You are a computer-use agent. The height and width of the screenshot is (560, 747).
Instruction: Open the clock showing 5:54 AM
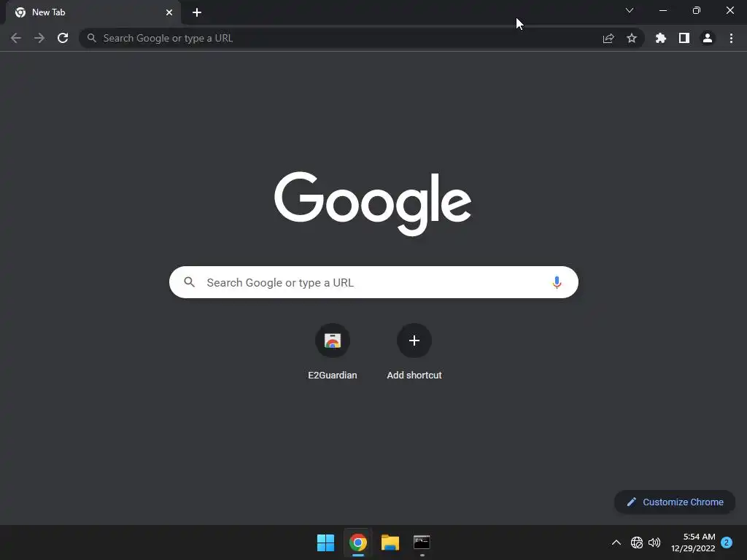[693, 542]
